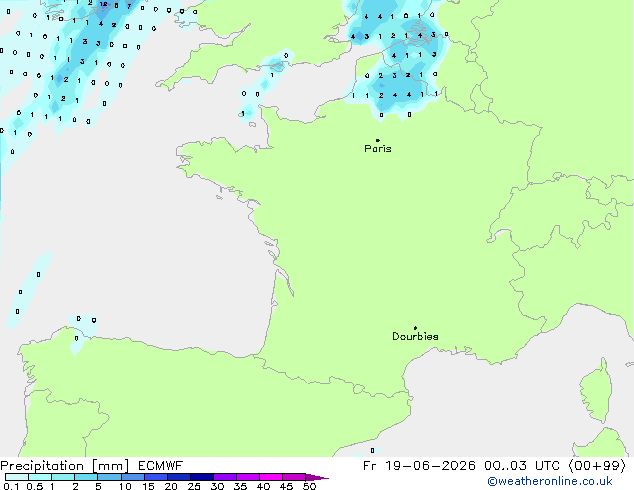This screenshot has width=634, height=490.
Task: Click the 'Precipitation [mm]' title text
Action: pos(65,466)
